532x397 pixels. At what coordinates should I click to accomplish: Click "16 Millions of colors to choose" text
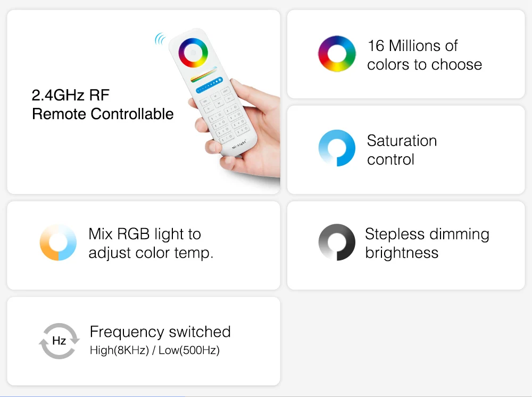pyautogui.click(x=425, y=55)
